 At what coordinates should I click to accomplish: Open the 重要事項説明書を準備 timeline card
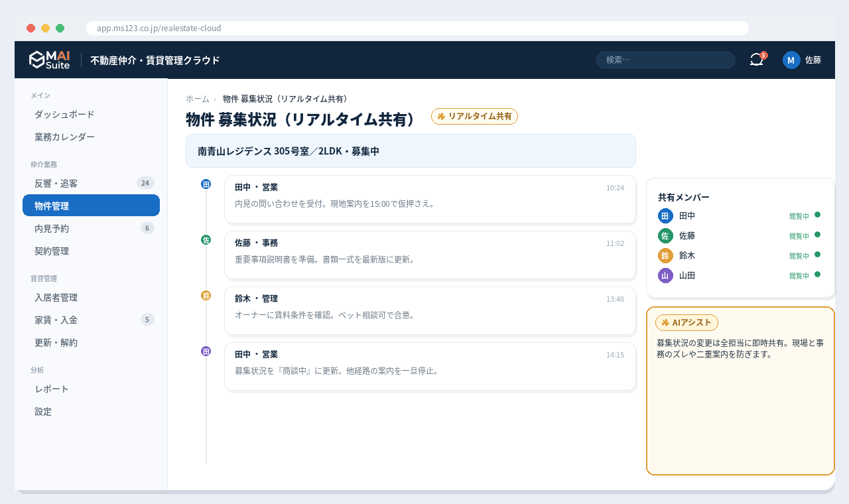pos(430,255)
